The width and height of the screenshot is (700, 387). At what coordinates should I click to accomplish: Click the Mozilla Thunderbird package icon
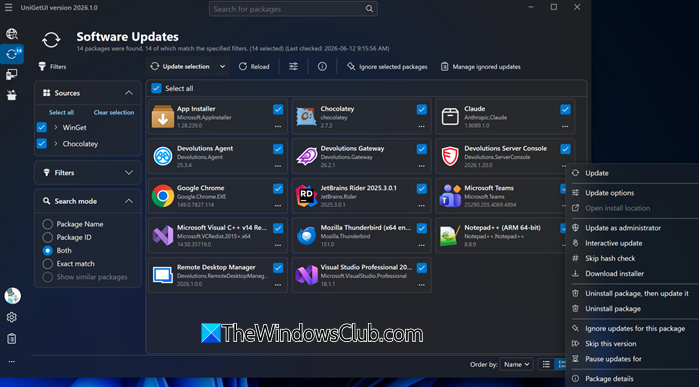click(306, 236)
